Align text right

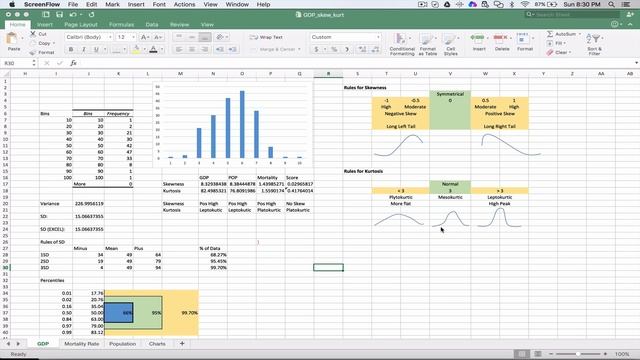point(205,49)
